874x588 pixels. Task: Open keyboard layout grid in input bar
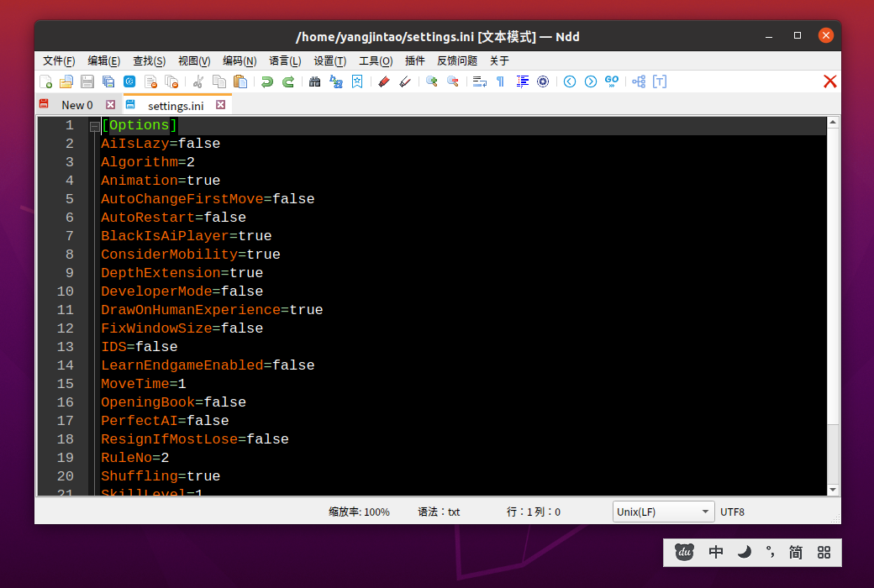824,552
